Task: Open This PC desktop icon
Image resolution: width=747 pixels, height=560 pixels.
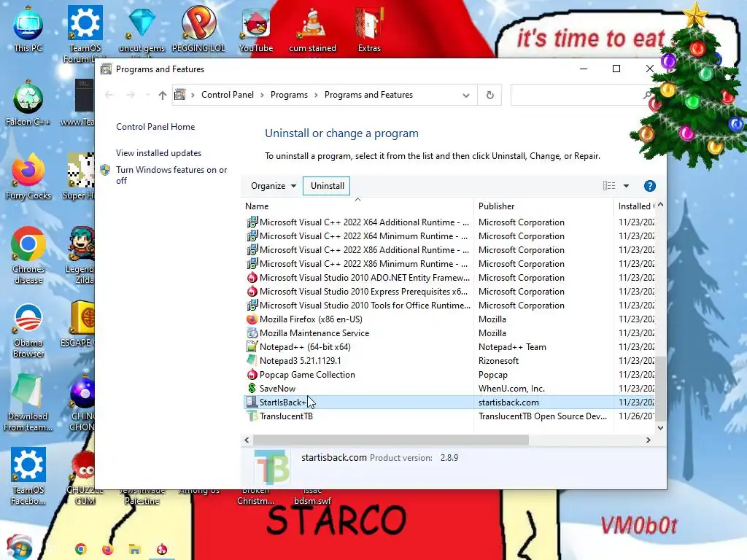Action: click(28, 28)
